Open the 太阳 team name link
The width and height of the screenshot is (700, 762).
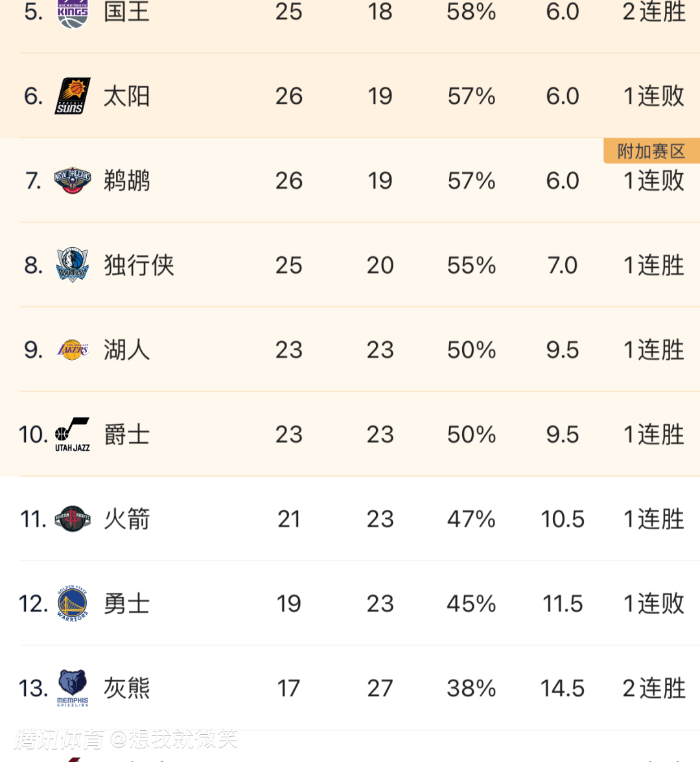[x=127, y=96]
